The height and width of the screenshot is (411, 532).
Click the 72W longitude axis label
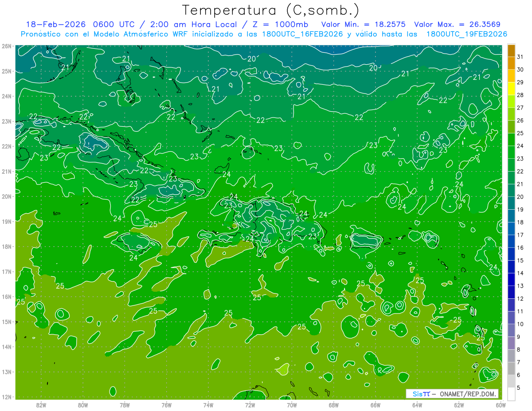(250, 405)
